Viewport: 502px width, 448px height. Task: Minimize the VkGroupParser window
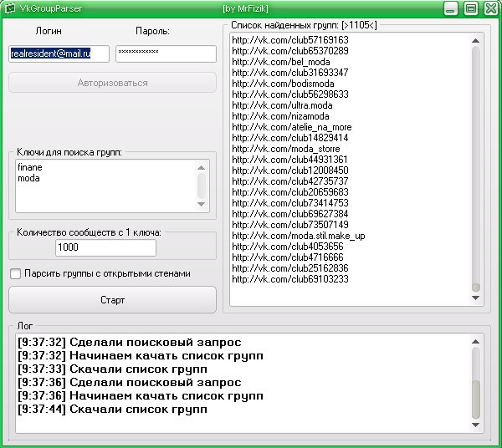[x=452, y=8]
